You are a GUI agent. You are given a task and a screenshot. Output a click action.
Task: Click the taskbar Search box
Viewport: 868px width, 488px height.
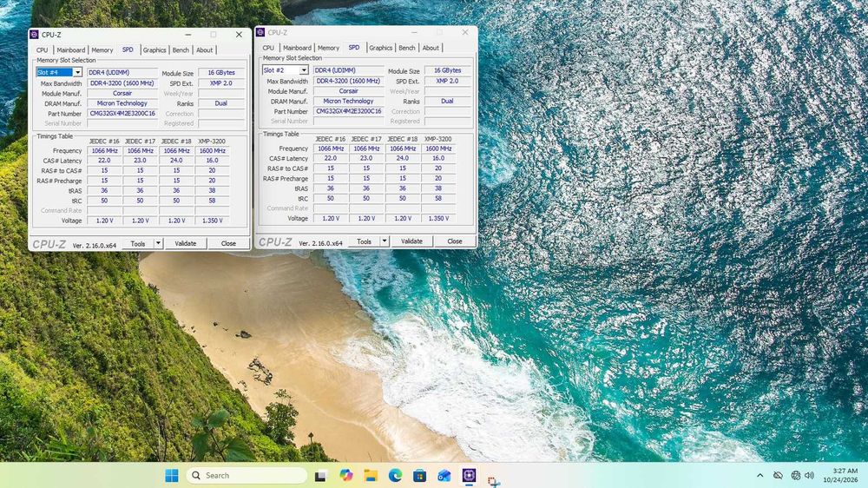point(247,475)
